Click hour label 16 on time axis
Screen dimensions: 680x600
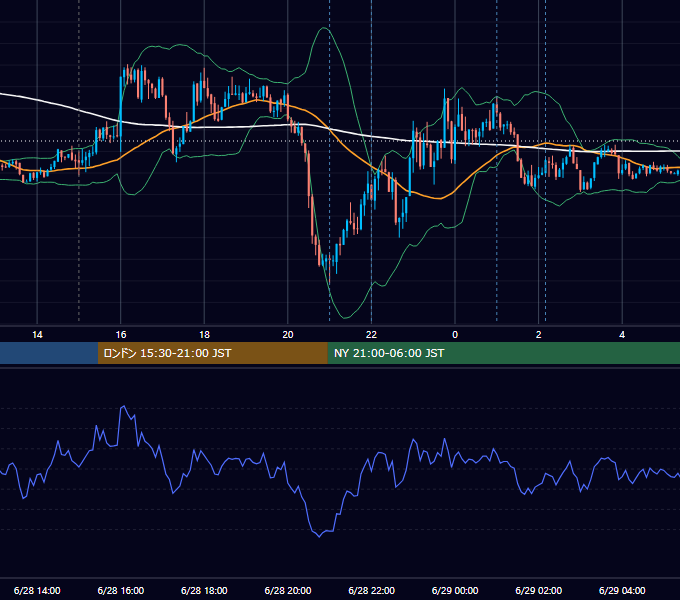(121, 335)
